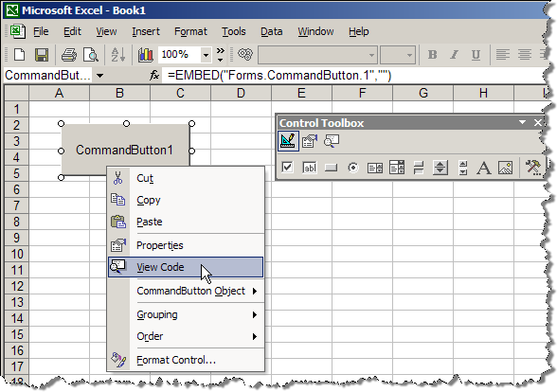Open Properties icon in Control Toolbox

pyautogui.click(x=310, y=141)
